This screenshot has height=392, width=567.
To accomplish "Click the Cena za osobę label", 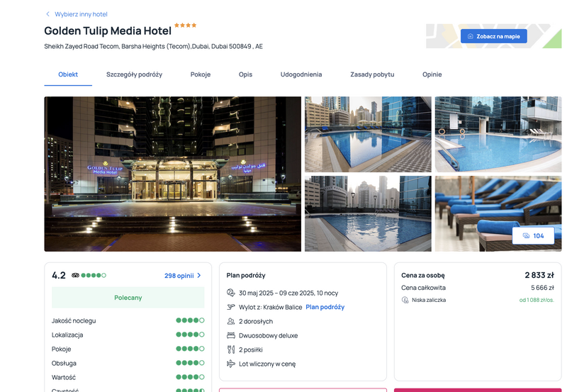I will point(422,275).
